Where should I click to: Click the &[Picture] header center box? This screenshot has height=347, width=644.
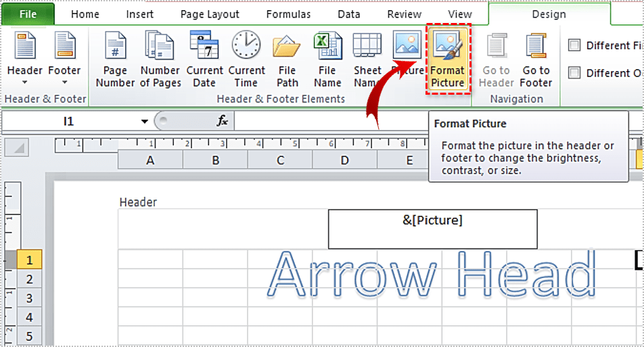432,229
